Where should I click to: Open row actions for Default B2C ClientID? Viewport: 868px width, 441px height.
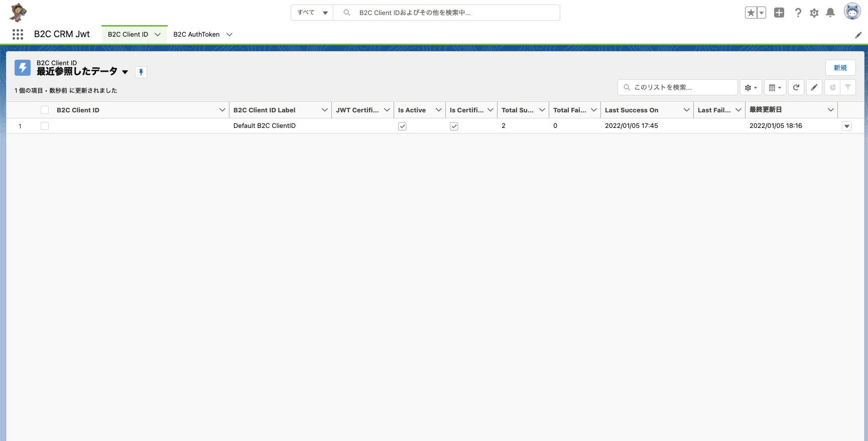(x=847, y=126)
